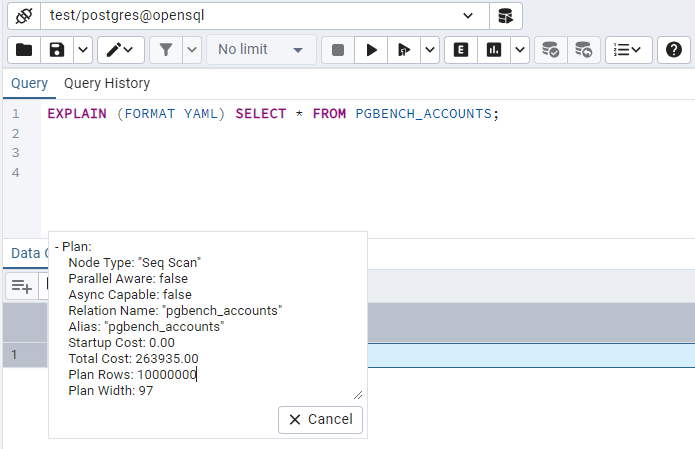Viewport: 695px width, 449px height.
Task: Click inside the Plan text area
Action: pyautogui.click(x=208, y=318)
